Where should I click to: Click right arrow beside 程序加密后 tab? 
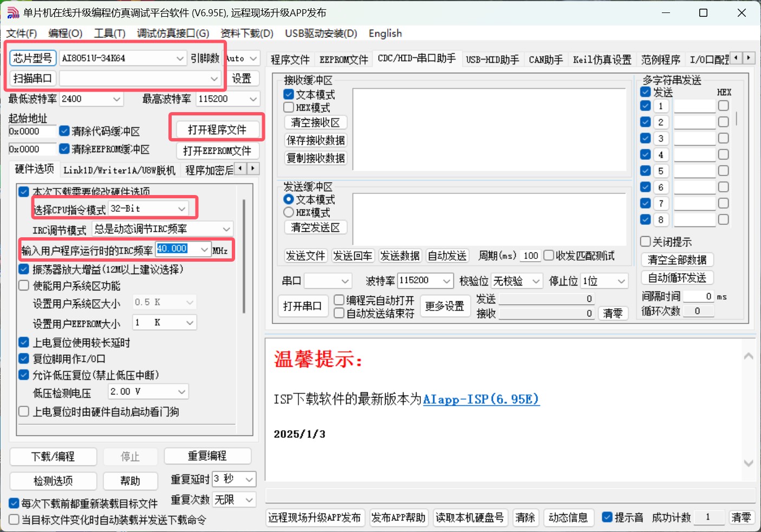[x=253, y=168]
